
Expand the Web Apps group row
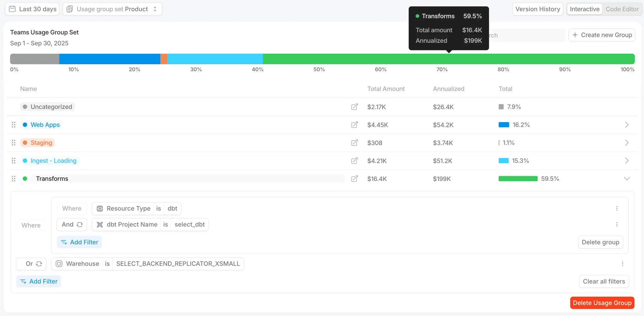click(627, 125)
